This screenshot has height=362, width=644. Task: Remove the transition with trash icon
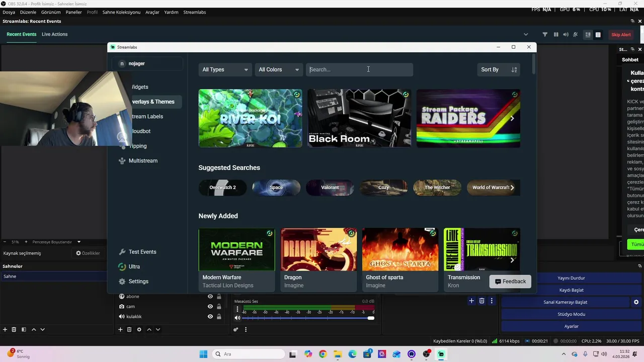(x=481, y=301)
